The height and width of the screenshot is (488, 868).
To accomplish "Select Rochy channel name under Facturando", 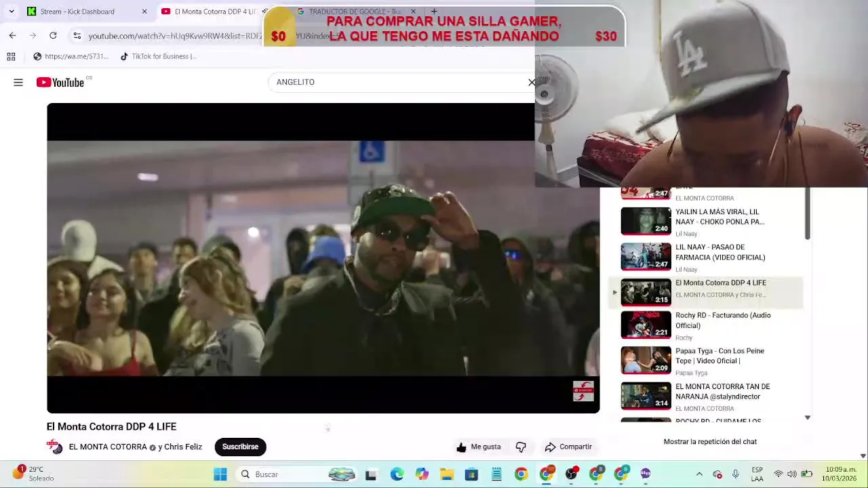I will pos(684,338).
